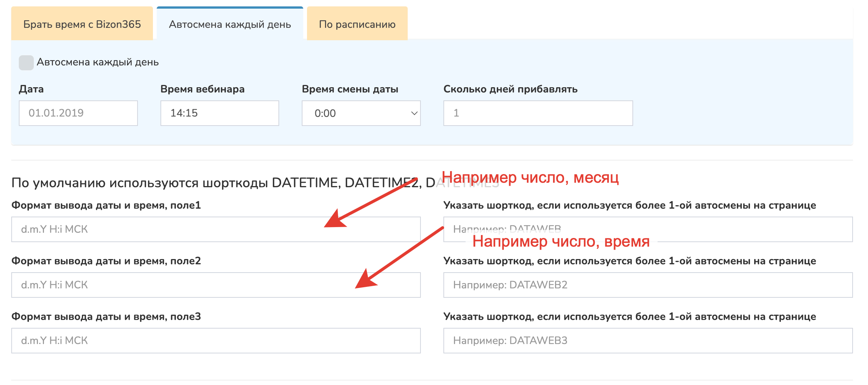Click the date format input for поле3
This screenshot has height=385, width=868.
[216, 341]
